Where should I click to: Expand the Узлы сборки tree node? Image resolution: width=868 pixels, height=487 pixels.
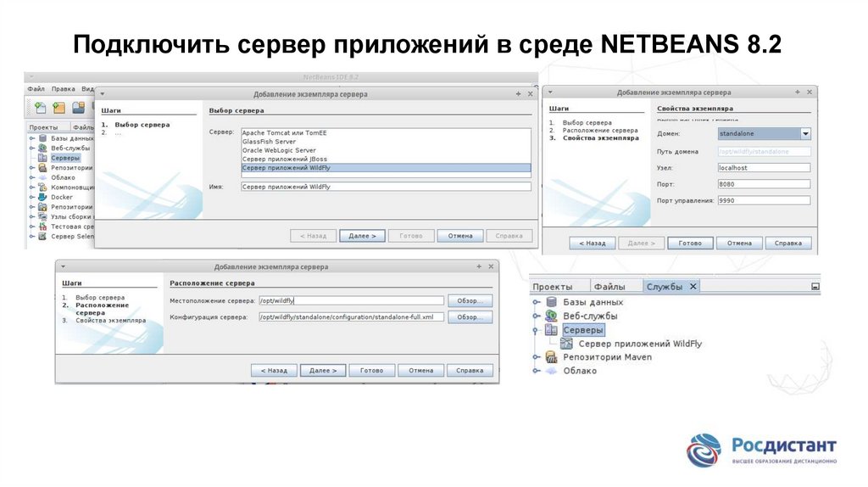pyautogui.click(x=32, y=216)
